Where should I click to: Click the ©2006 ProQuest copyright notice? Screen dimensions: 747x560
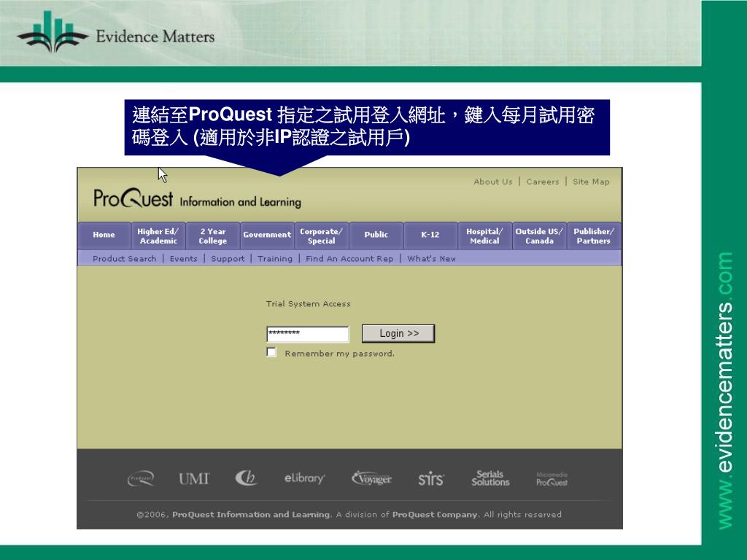tap(349, 514)
